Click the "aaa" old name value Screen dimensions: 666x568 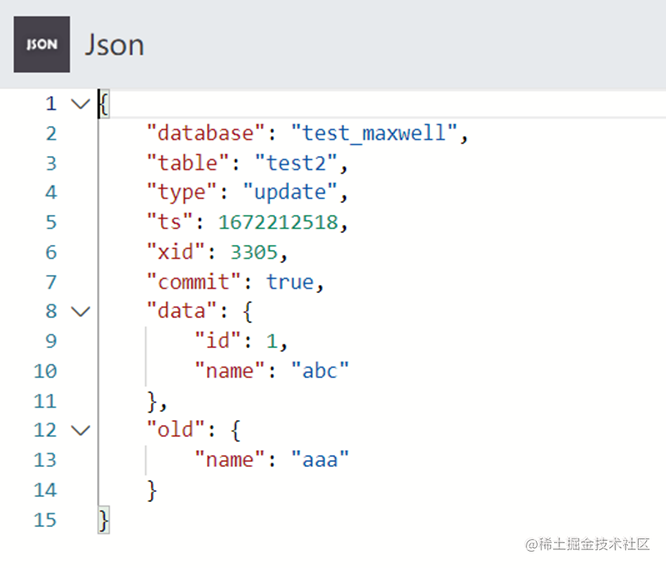[320, 460]
